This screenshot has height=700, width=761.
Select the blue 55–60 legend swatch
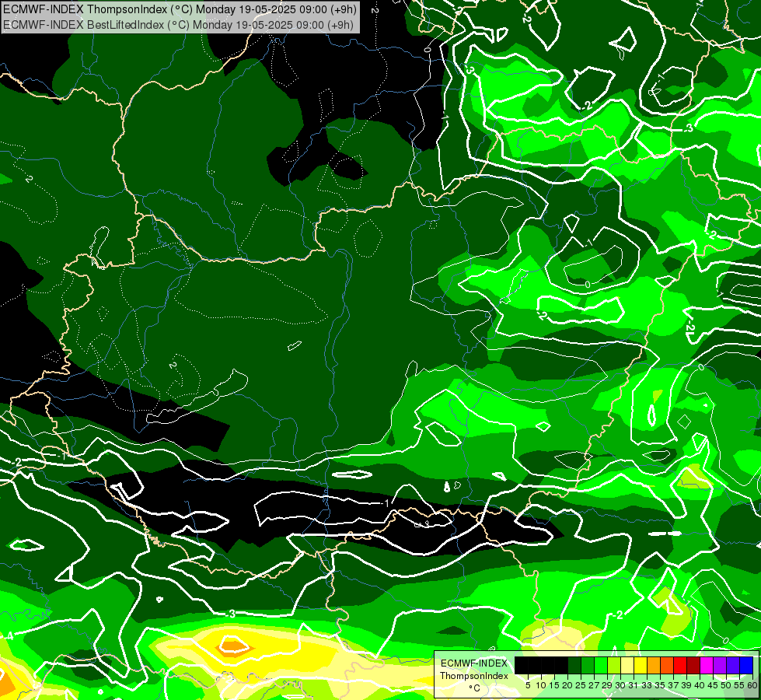(x=746, y=665)
